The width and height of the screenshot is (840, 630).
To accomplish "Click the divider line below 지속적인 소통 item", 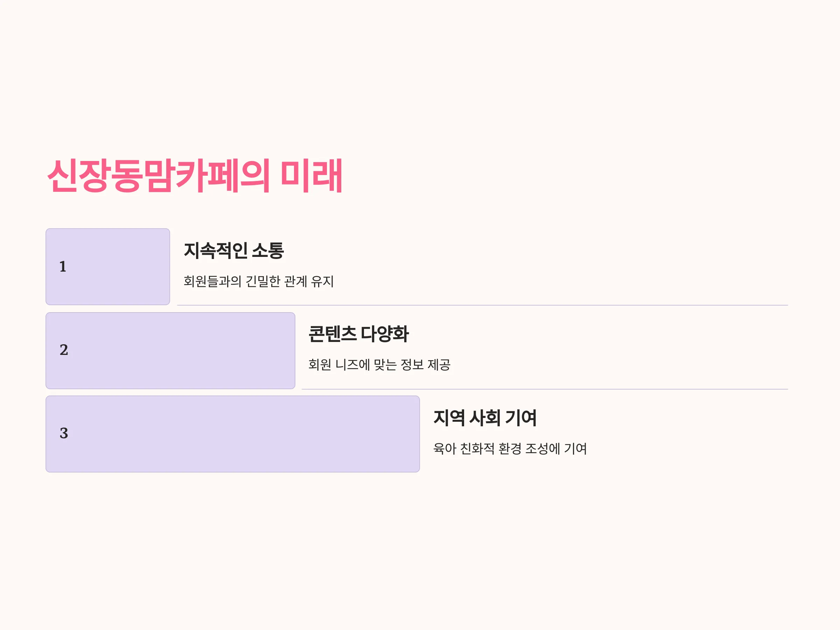I will point(482,305).
